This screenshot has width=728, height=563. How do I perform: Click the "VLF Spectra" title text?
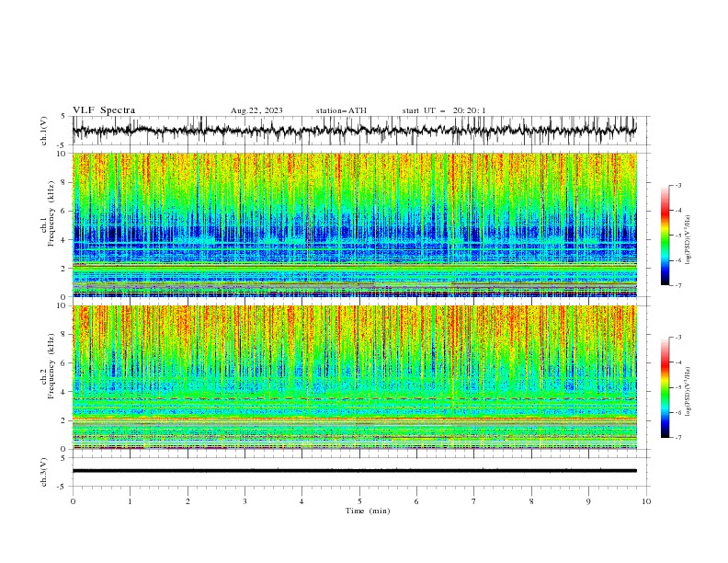point(104,110)
